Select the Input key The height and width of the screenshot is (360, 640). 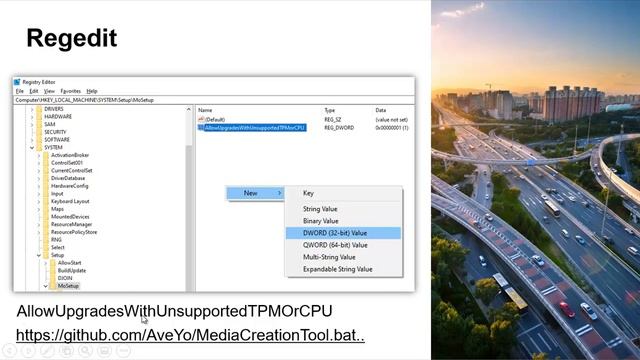coord(57,194)
